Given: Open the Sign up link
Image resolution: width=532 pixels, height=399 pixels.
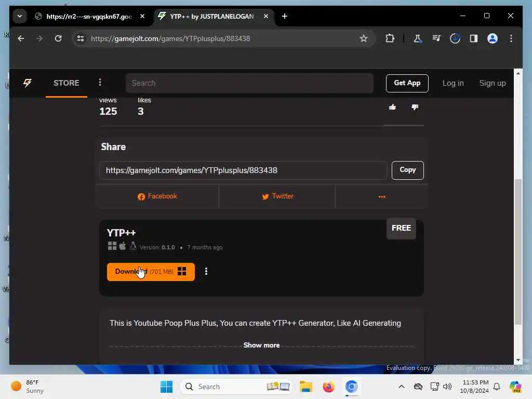Looking at the screenshot, I should pyautogui.click(x=493, y=83).
